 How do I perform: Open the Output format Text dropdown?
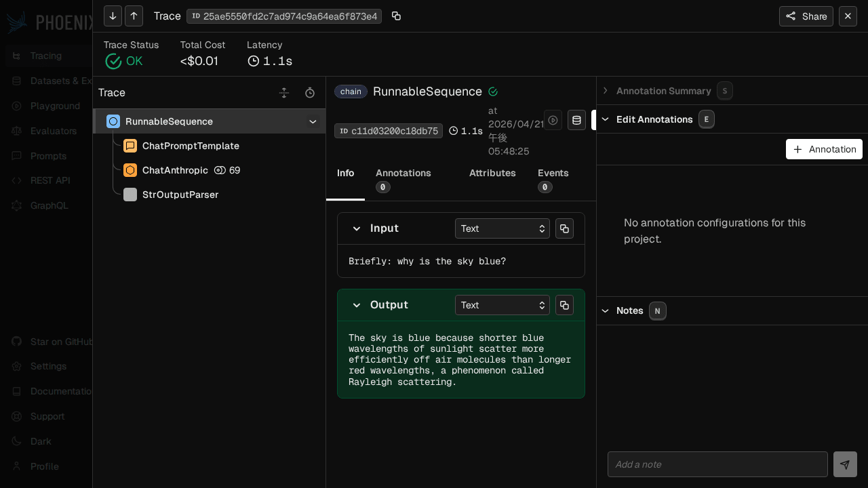pyautogui.click(x=502, y=305)
